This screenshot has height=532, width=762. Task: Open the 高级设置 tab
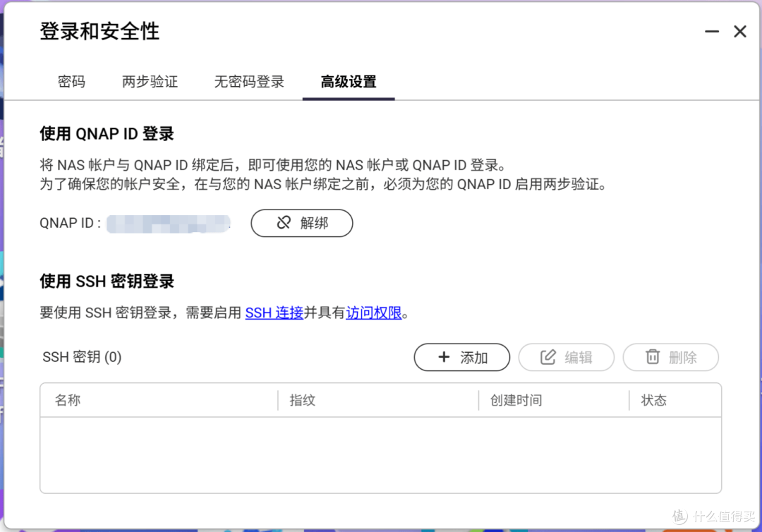click(349, 82)
